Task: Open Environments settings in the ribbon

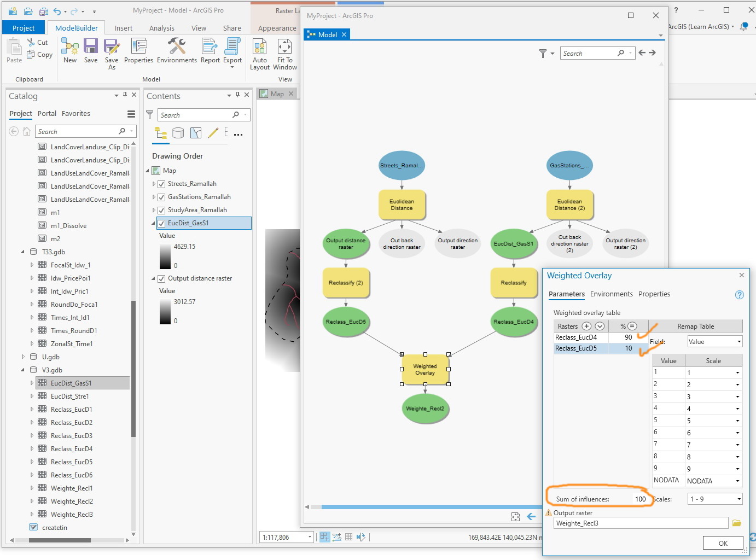Action: point(177,46)
